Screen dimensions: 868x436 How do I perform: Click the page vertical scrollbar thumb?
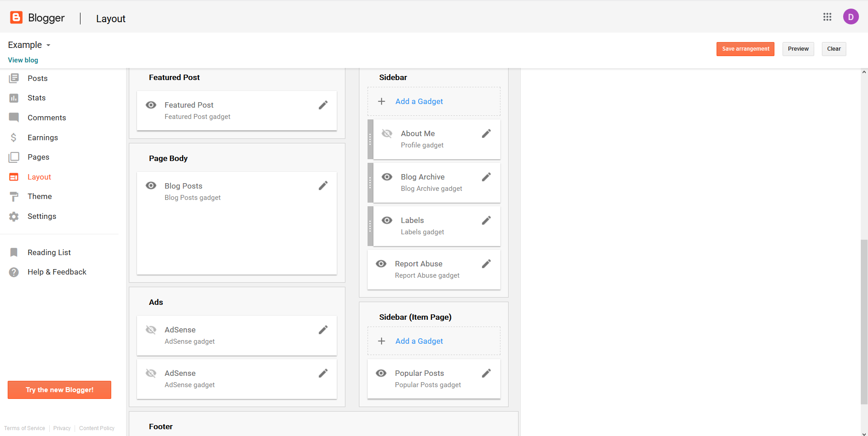pos(864,322)
